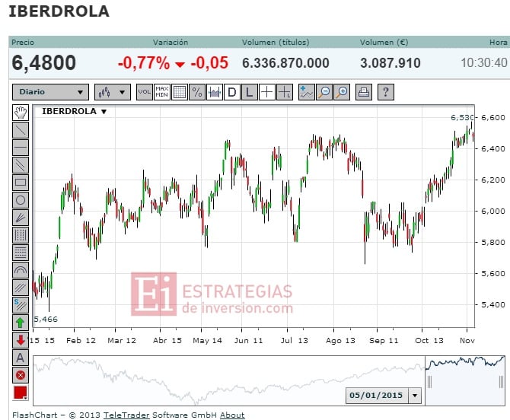Zoom out with the minus magnifier
Viewport: 510px width, 420px height.
(x=324, y=92)
